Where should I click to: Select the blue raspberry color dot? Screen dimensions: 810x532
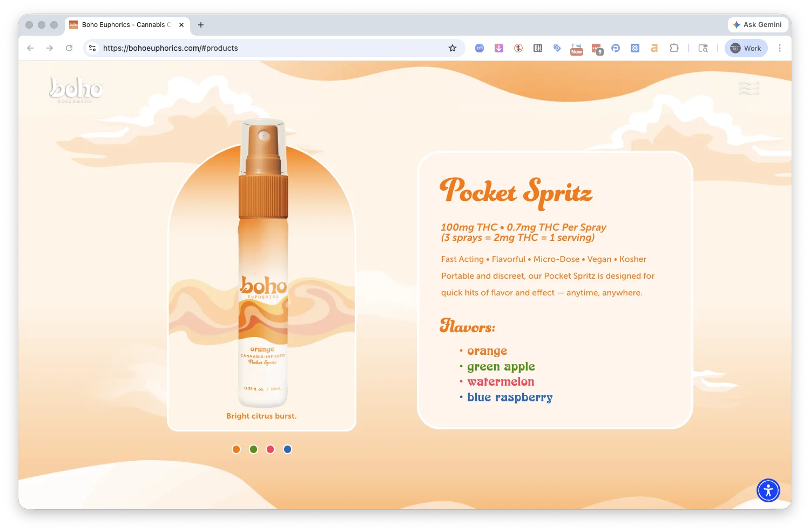click(x=288, y=449)
